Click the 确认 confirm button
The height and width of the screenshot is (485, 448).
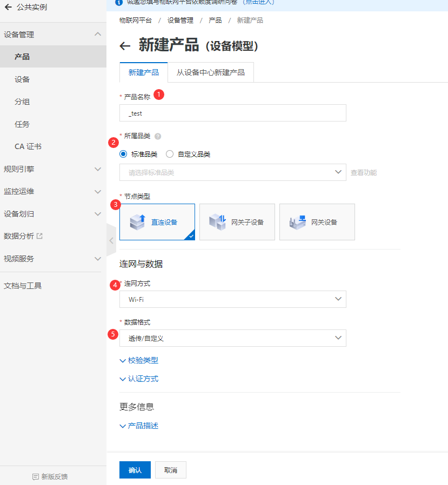point(135,469)
